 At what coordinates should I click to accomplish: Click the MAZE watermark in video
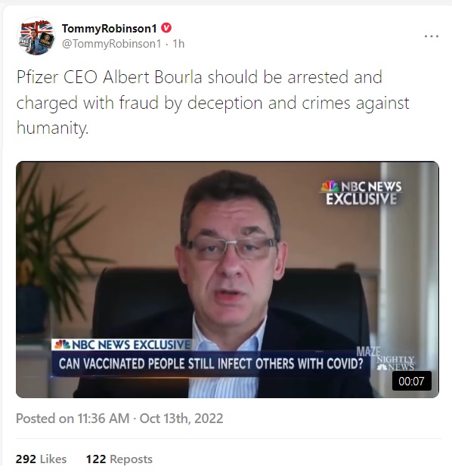pos(368,352)
